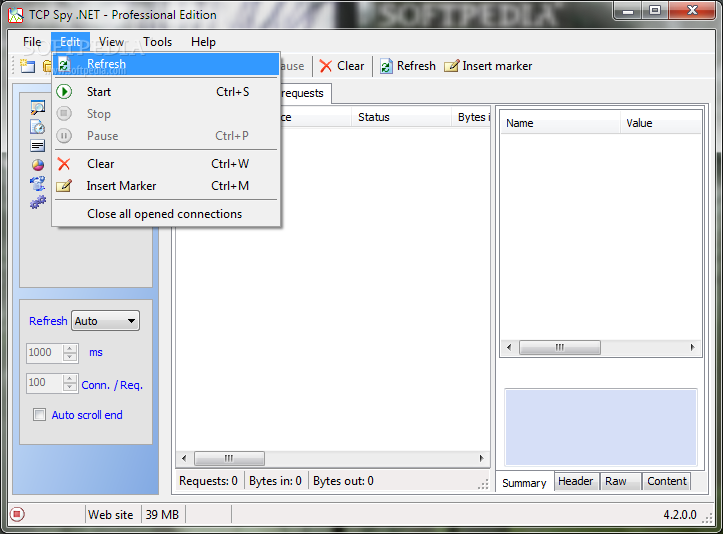Screen dimensions: 723x534
Task: Click the document with gauge sidebar icon
Action: coord(38,127)
